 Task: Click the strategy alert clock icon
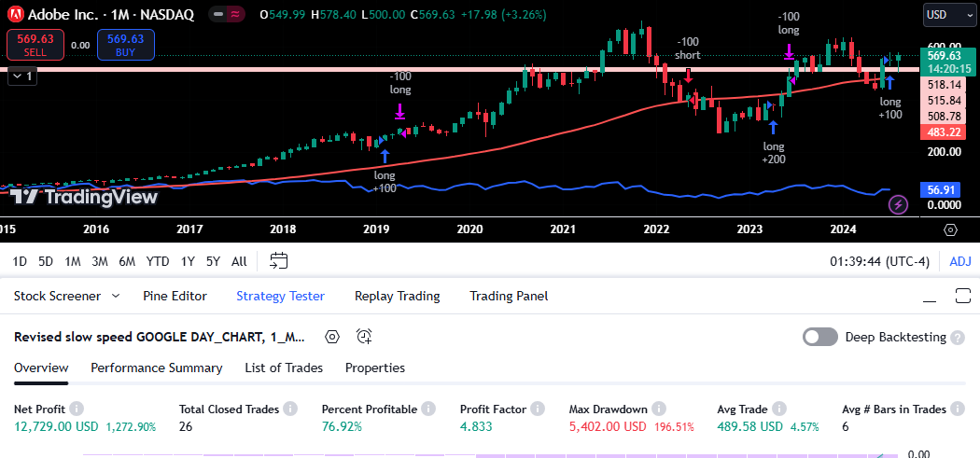[364, 337]
